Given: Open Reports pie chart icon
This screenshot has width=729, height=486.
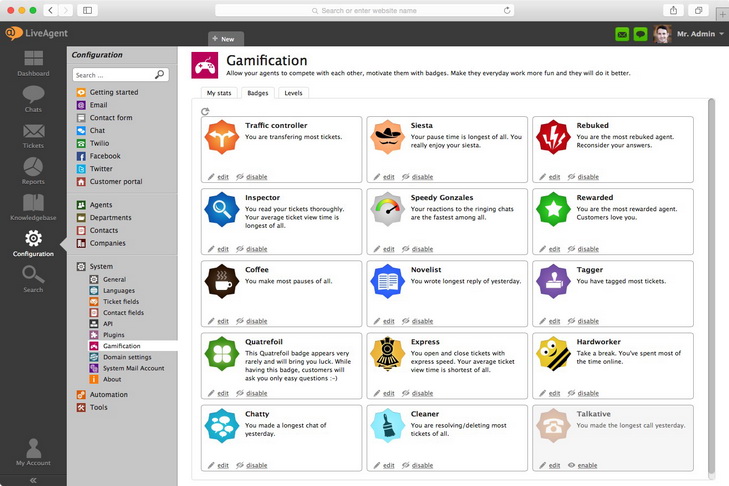Looking at the screenshot, I should click(x=33, y=166).
